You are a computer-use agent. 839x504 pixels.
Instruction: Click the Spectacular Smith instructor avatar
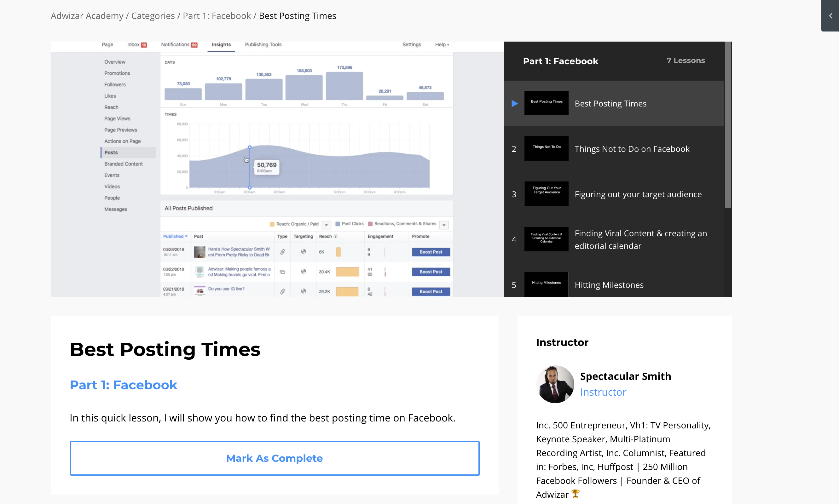tap(555, 384)
